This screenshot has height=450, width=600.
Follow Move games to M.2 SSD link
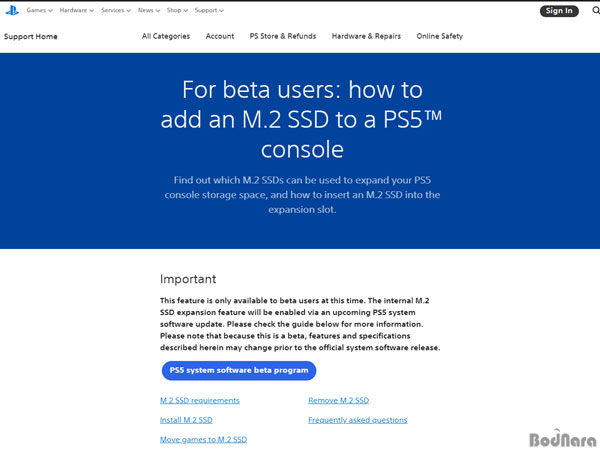pyautogui.click(x=203, y=440)
